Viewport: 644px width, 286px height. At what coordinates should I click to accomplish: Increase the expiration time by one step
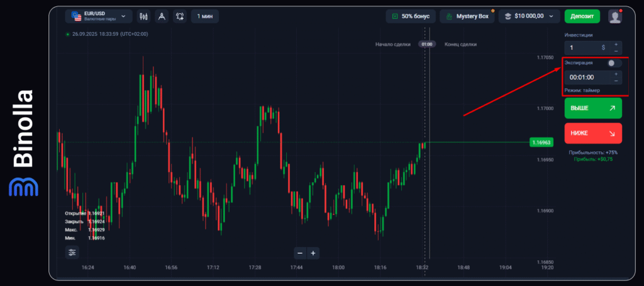(x=616, y=74)
